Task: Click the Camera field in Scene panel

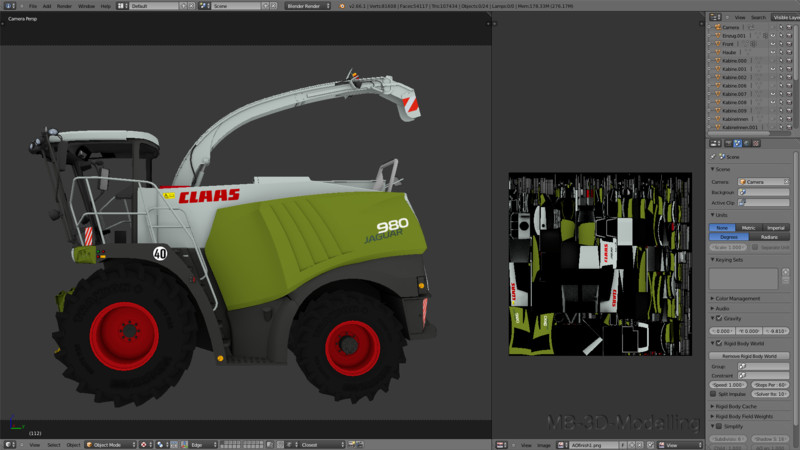Action: coord(763,182)
